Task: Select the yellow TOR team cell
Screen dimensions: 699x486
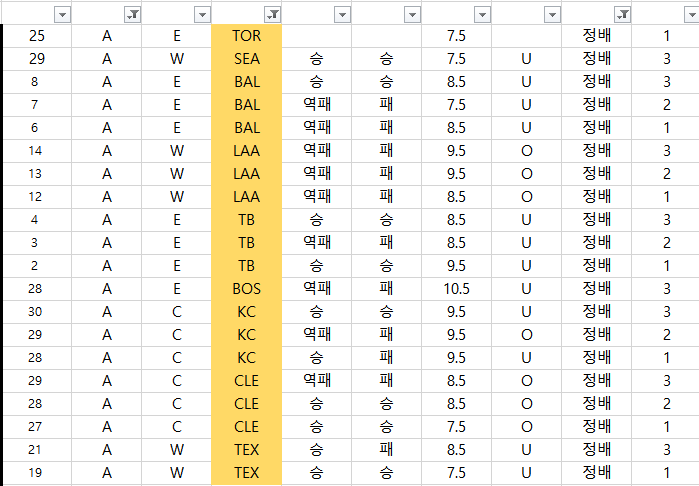Action: pyautogui.click(x=246, y=35)
